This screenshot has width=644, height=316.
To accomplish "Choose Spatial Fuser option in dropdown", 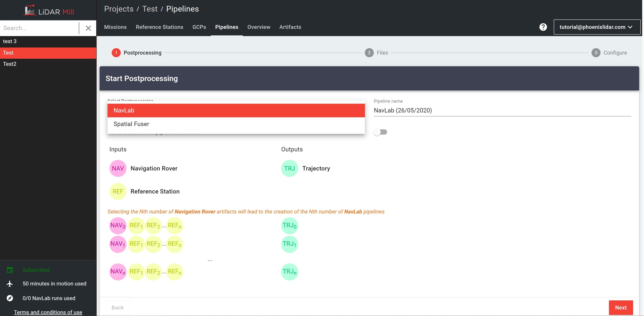I will click(x=236, y=124).
